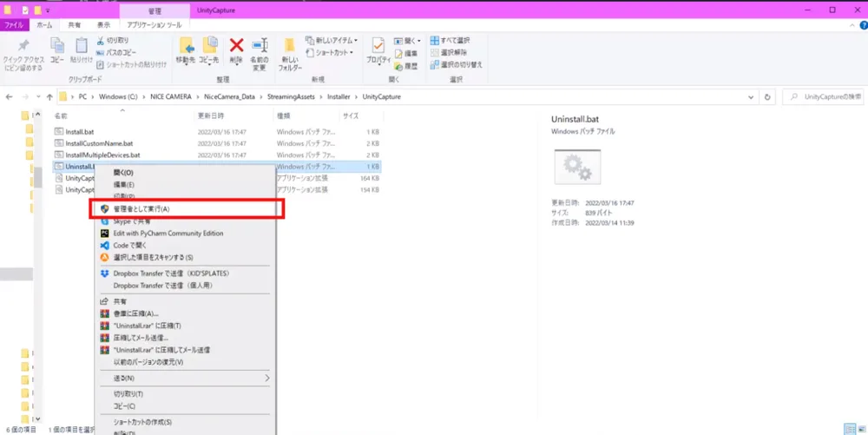This screenshot has height=435, width=868.
Task: Choose Add to archive (書庫に圧縮)
Action: [186, 313]
